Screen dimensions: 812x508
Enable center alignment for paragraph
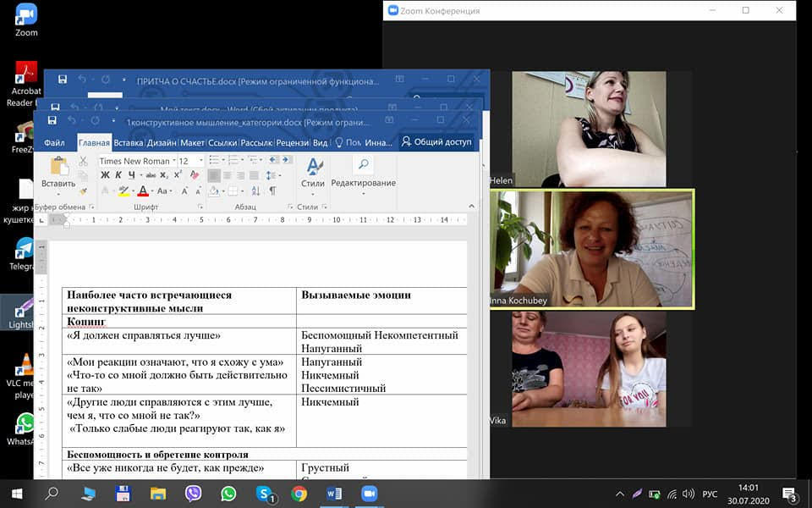(227, 175)
